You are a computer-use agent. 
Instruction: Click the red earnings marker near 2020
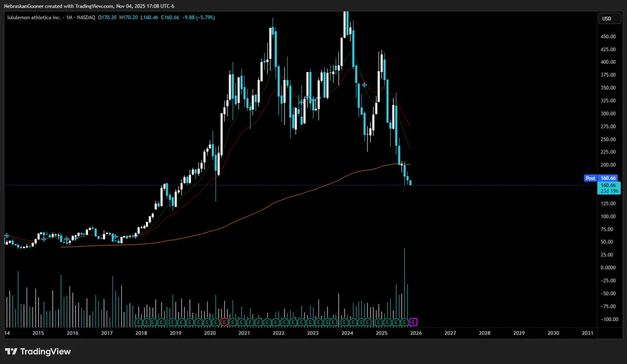coord(224,322)
